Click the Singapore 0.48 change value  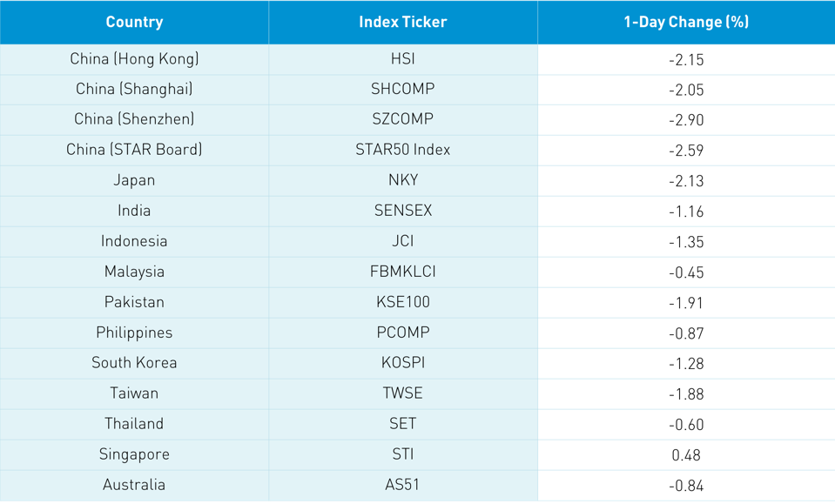point(686,455)
